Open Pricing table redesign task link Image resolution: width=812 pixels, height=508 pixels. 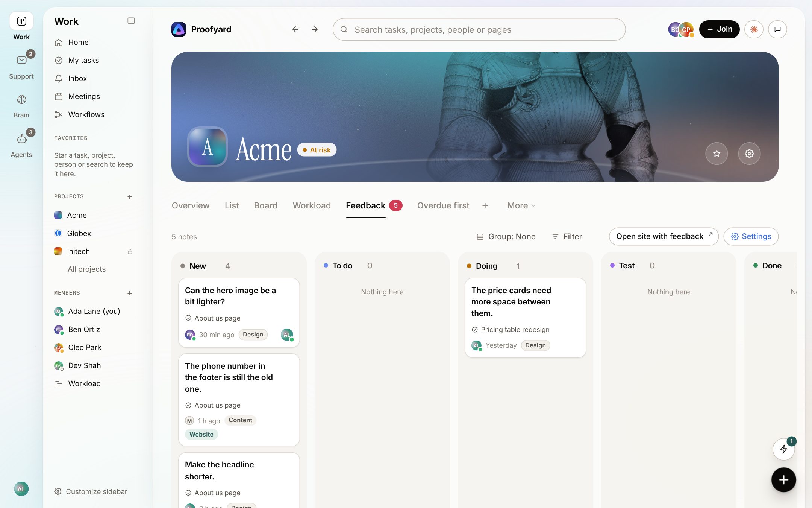511,330
